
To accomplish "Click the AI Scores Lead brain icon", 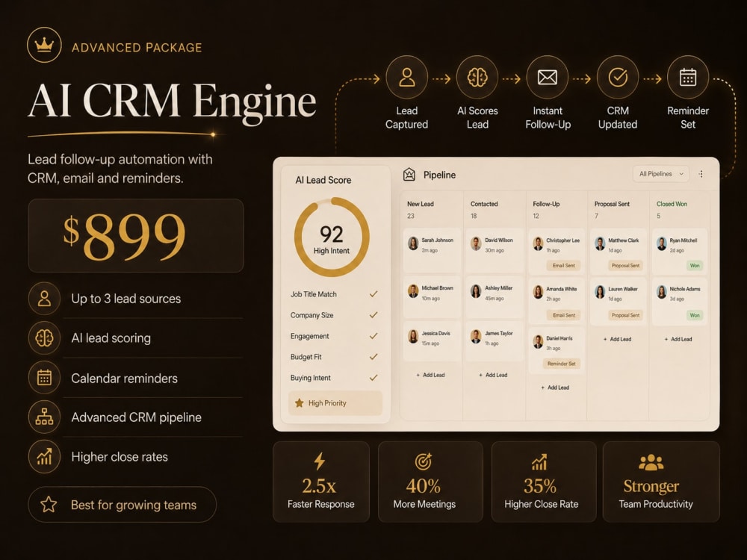I will [x=477, y=77].
